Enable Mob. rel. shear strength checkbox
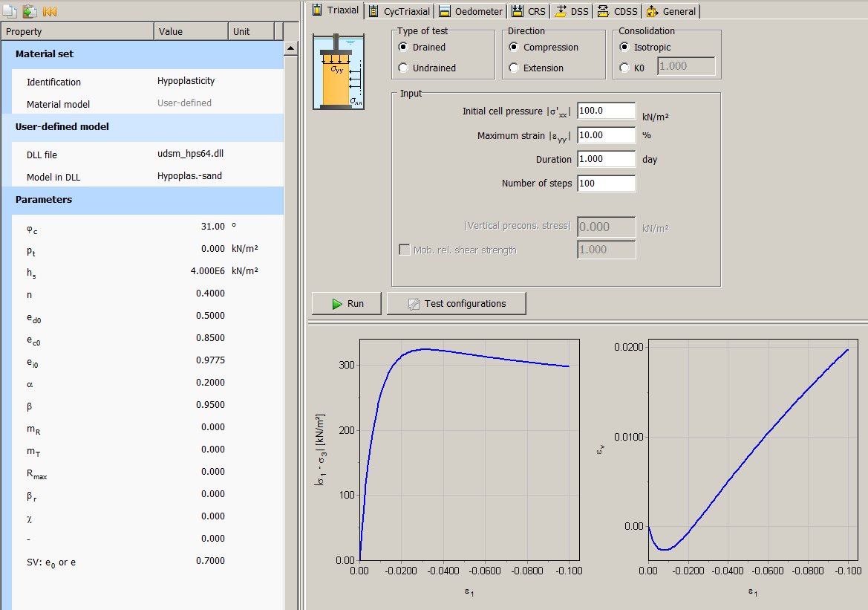Image resolution: width=868 pixels, height=610 pixels. pos(405,250)
